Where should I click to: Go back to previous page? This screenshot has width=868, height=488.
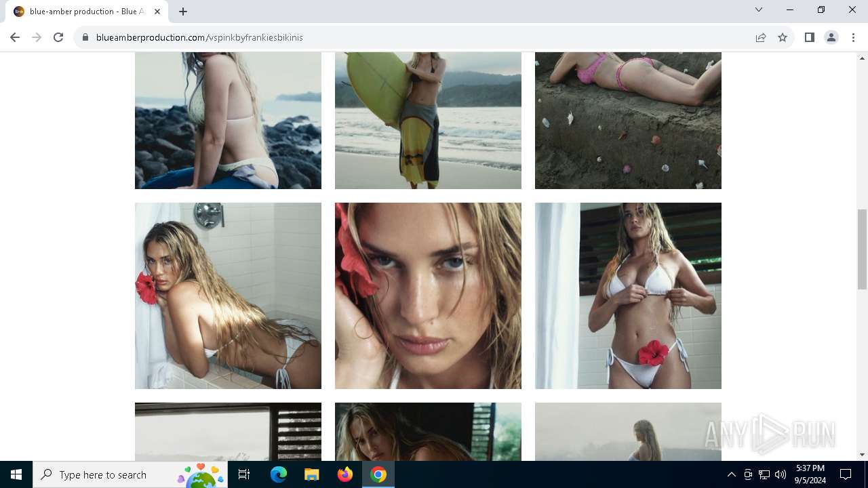pyautogui.click(x=15, y=37)
